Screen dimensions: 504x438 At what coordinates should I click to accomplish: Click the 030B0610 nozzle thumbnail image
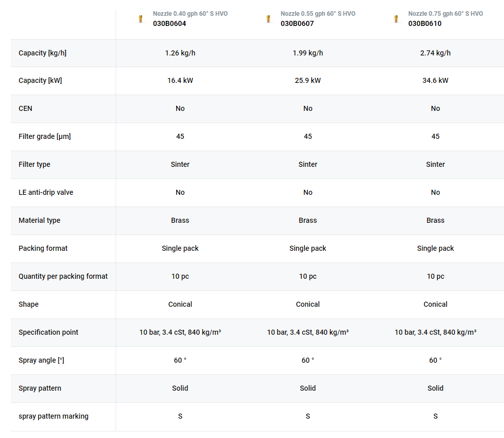[396, 19]
